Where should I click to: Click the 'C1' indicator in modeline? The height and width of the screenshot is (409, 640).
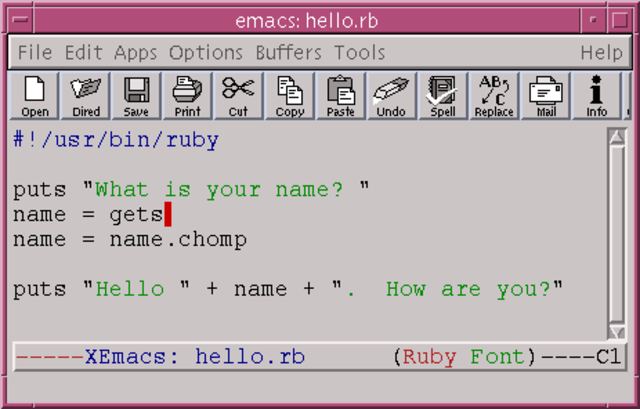[x=609, y=357]
